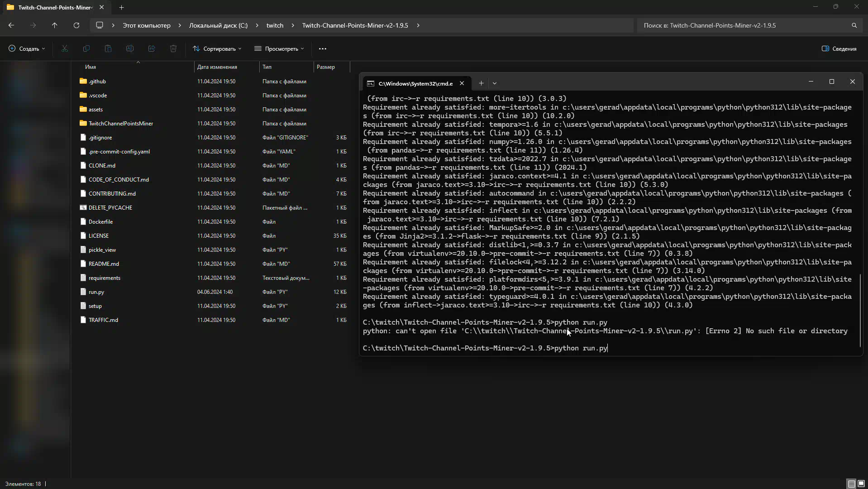868x489 pixels.
Task: Select the LICENSE file
Action: tap(99, 235)
